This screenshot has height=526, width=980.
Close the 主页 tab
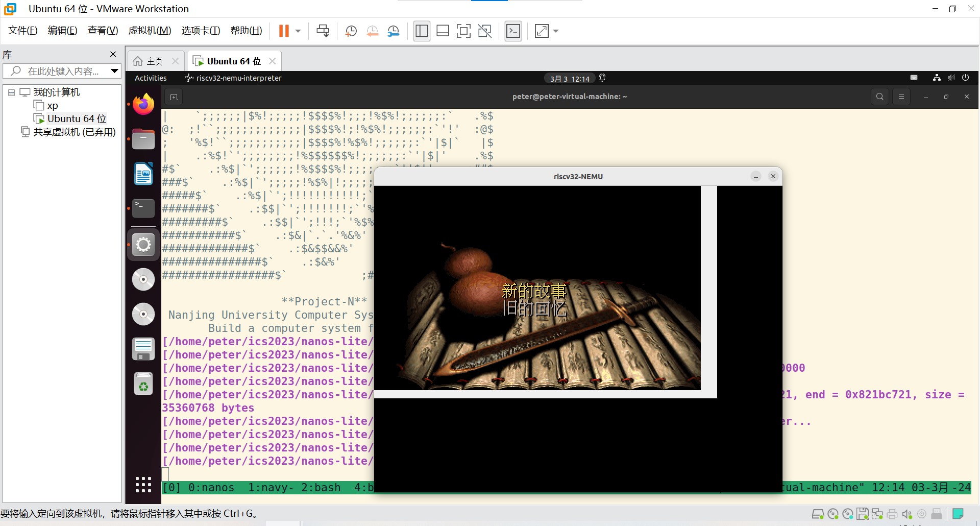pos(175,61)
